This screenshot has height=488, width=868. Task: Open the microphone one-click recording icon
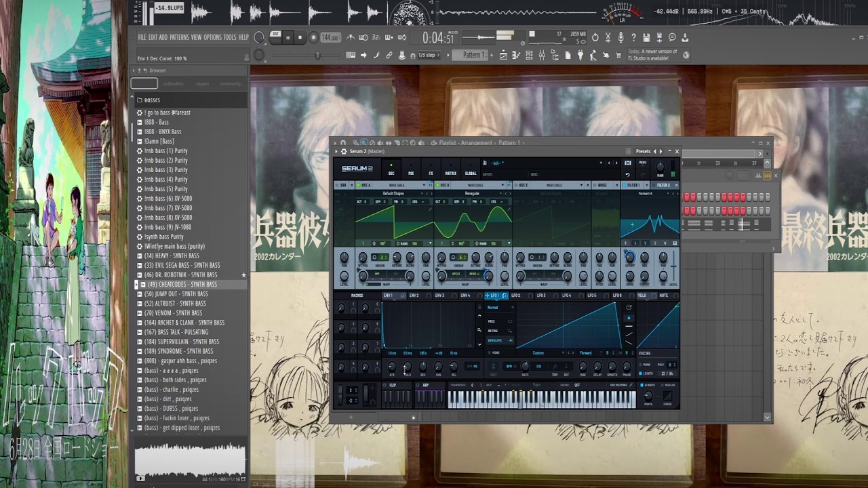620,37
